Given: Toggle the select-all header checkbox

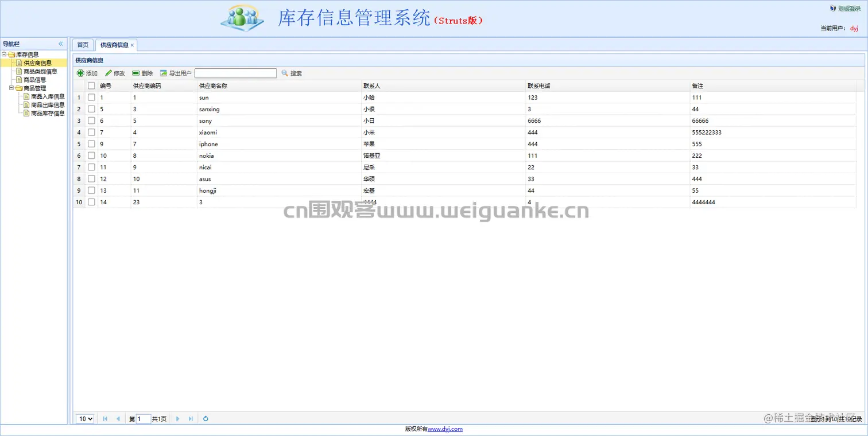Looking at the screenshot, I should (x=91, y=86).
